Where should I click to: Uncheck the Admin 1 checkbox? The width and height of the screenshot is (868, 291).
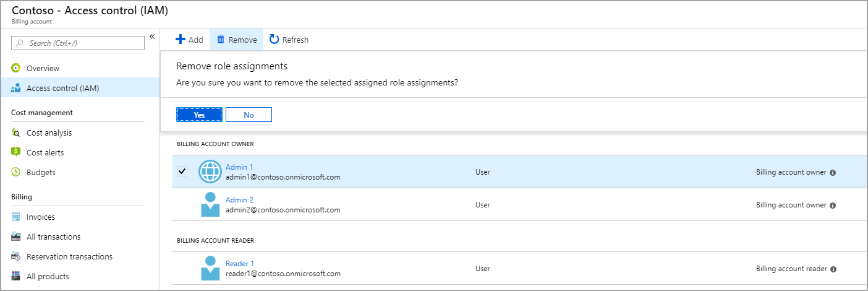click(182, 172)
